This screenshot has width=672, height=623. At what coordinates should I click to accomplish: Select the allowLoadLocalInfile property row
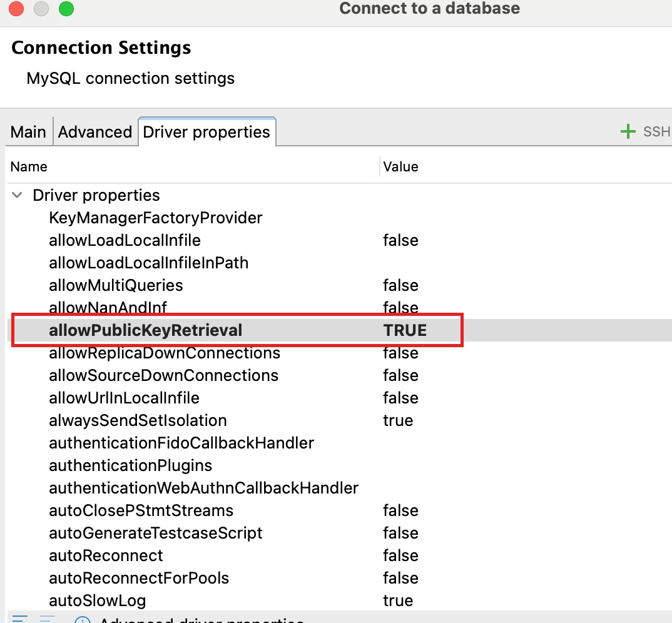pos(339,240)
